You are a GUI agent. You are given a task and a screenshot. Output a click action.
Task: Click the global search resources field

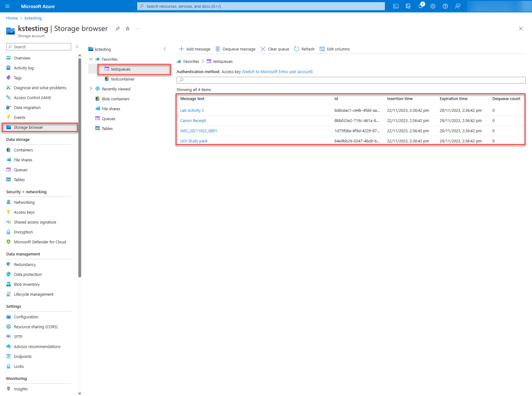pos(261,6)
